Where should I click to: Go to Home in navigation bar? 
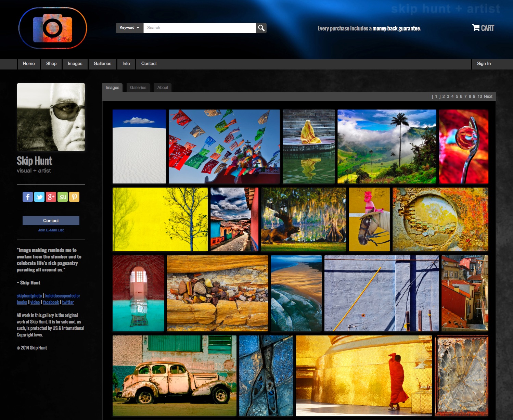[29, 64]
